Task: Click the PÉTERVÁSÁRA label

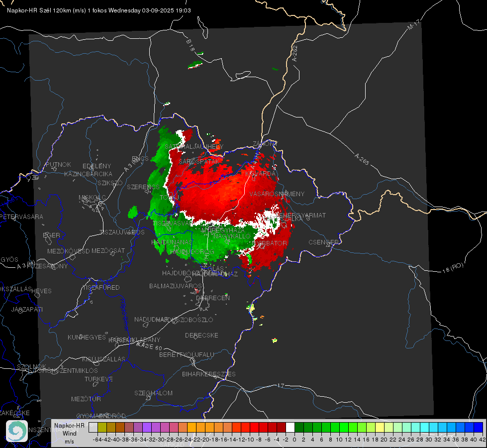Action: (21, 217)
